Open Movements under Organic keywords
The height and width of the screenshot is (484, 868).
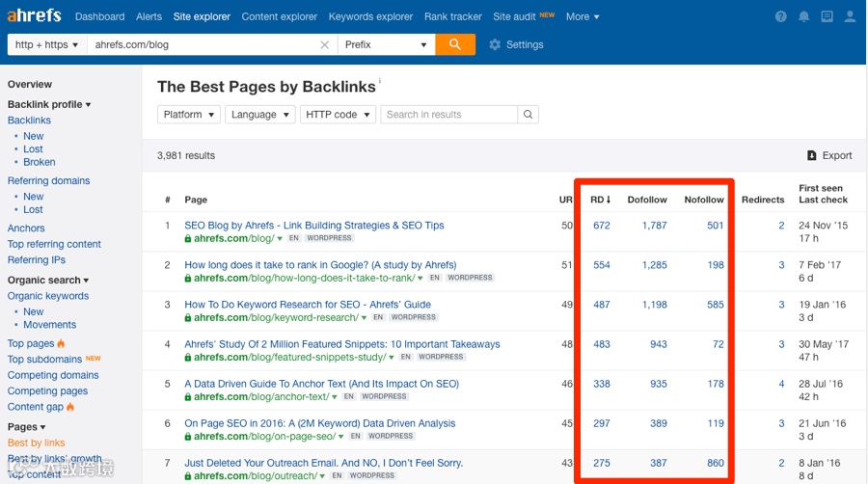click(x=50, y=325)
